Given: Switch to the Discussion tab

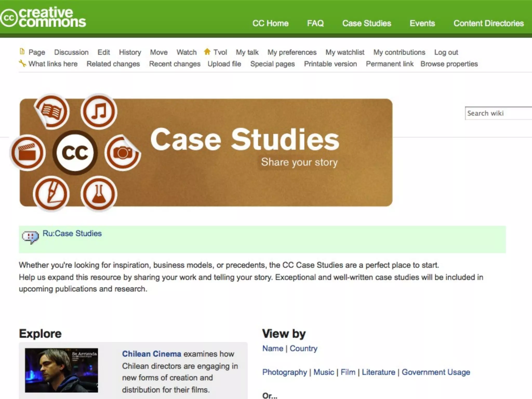Looking at the screenshot, I should click(71, 52).
